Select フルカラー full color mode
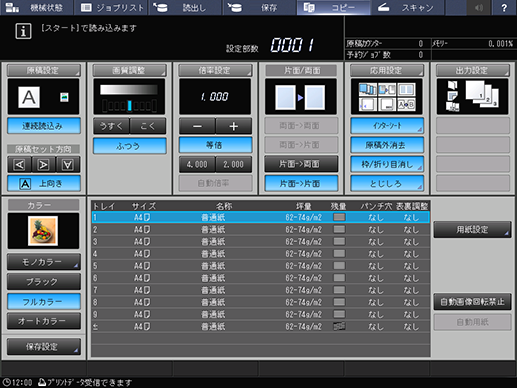The image size is (517, 388). (x=44, y=302)
